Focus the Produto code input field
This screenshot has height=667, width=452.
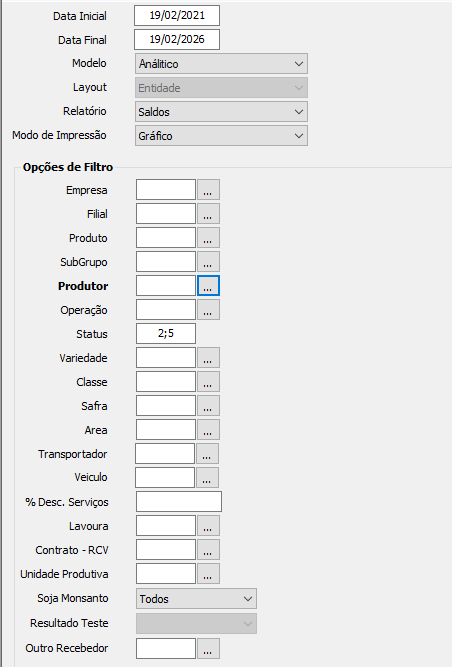pos(166,237)
